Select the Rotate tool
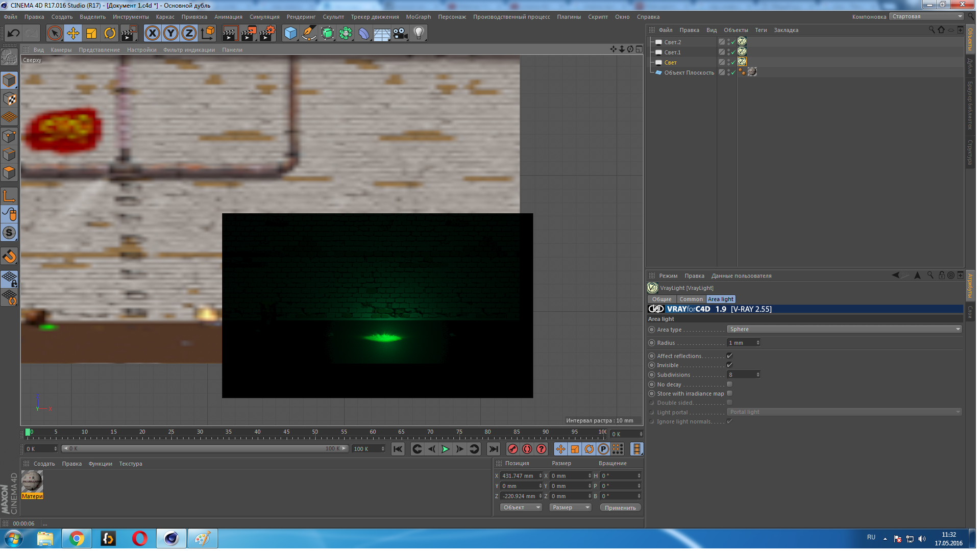 (110, 34)
